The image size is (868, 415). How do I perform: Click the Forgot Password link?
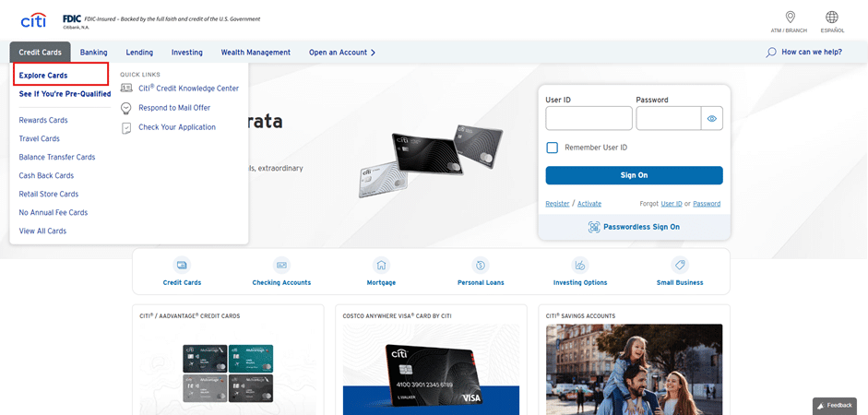click(x=707, y=204)
